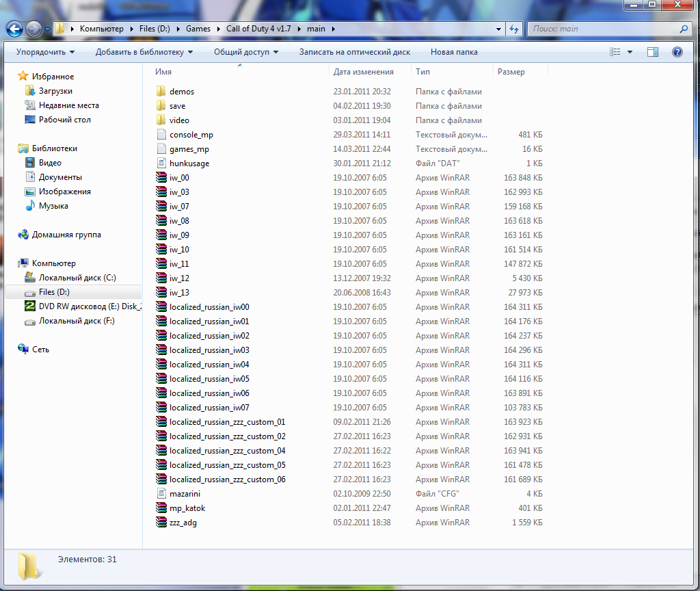Sort by 'Размер' column header

(511, 71)
